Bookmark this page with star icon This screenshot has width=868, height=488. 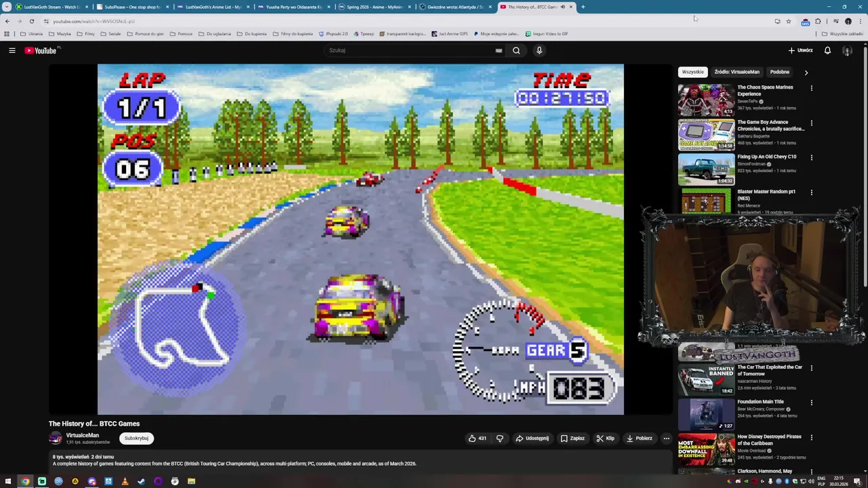(x=788, y=21)
